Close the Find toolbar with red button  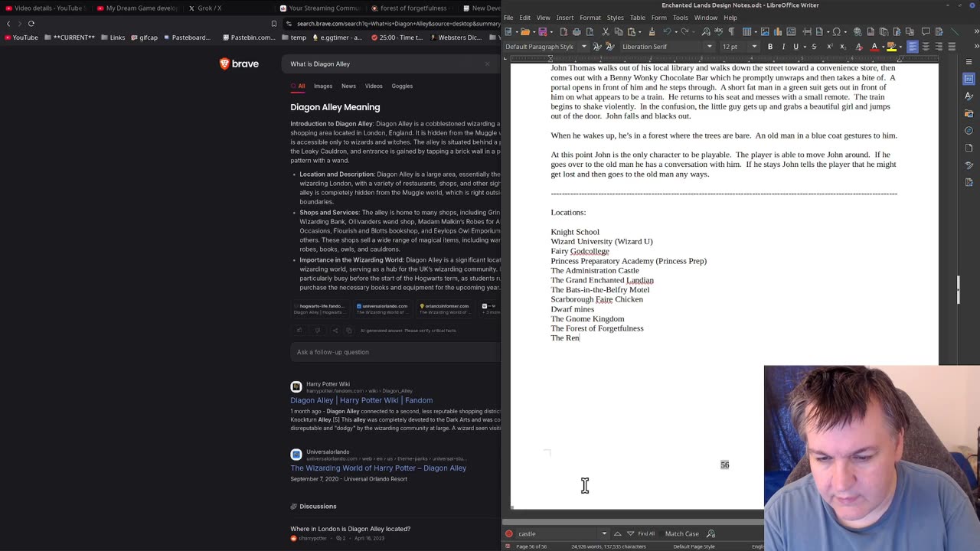[509, 533]
